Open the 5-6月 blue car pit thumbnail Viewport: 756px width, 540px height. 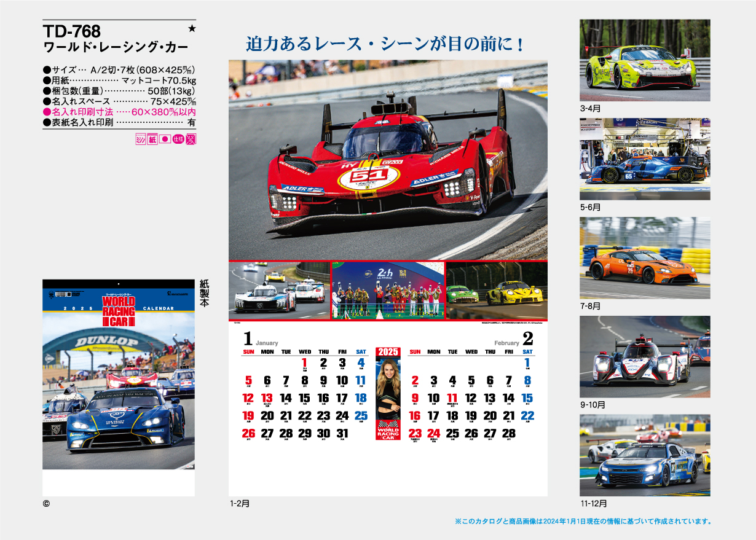(x=645, y=159)
